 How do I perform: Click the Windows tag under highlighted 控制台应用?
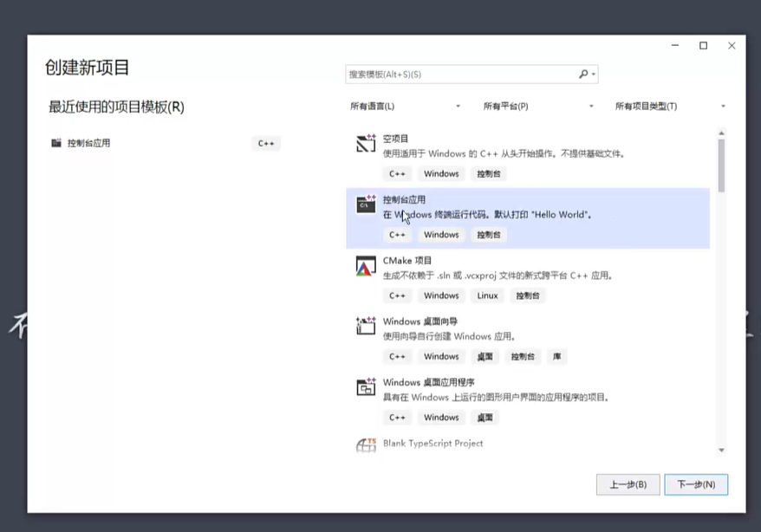click(x=441, y=235)
